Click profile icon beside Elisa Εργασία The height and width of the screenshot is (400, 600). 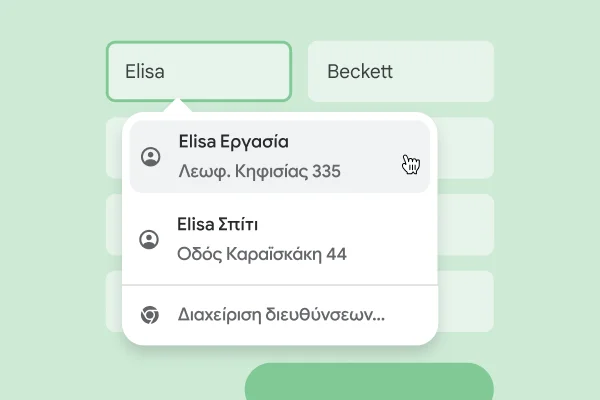click(x=150, y=157)
